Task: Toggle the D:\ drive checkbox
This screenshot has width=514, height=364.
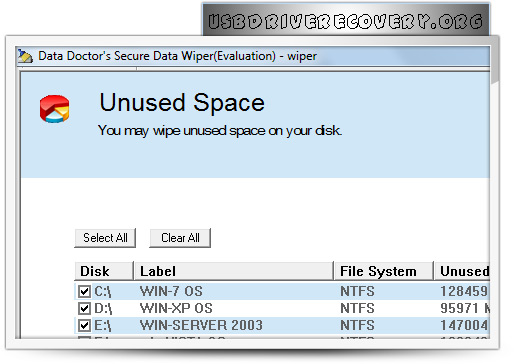Action: point(84,308)
